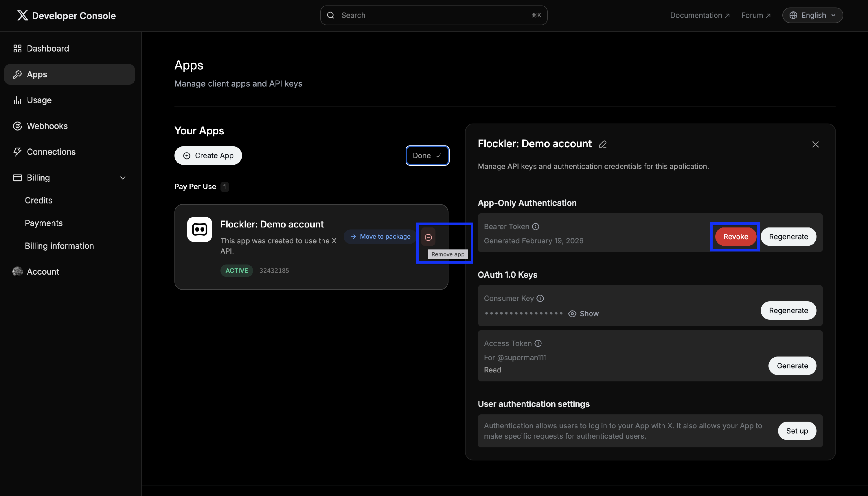The width and height of the screenshot is (868, 496).
Task: Collapse the Billing section chevron
Action: coord(123,178)
